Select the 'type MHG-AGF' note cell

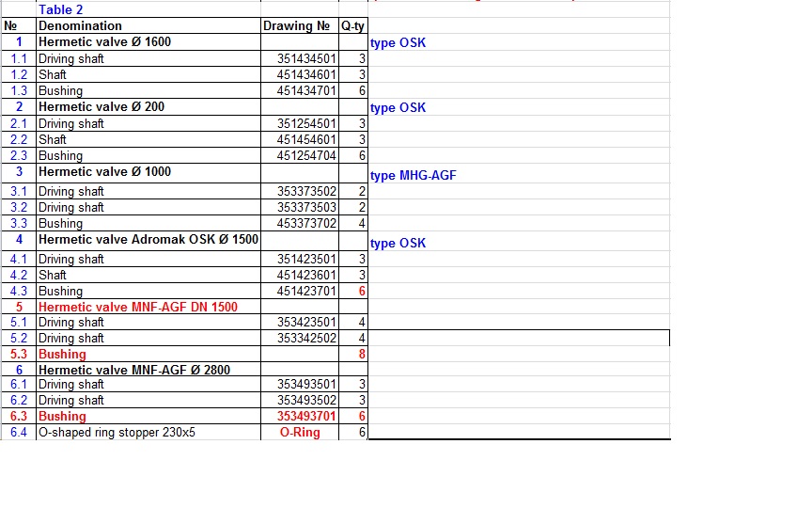[x=414, y=175]
